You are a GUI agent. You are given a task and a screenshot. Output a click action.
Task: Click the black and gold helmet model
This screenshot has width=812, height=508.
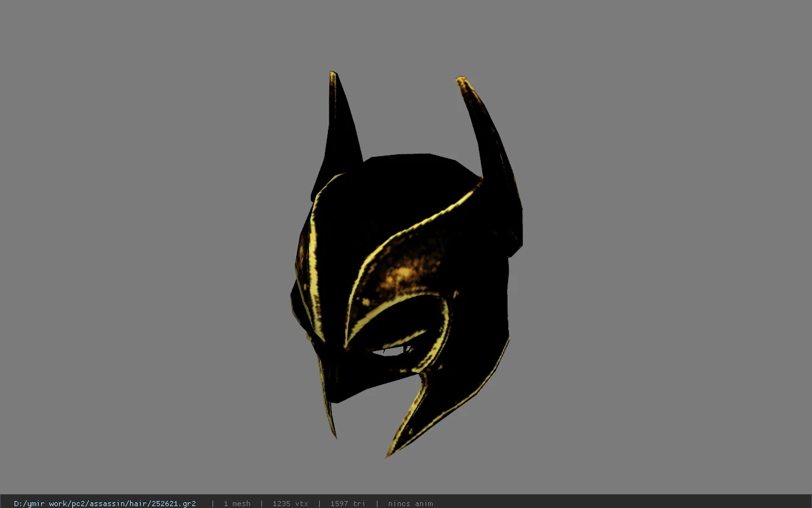[x=406, y=264]
